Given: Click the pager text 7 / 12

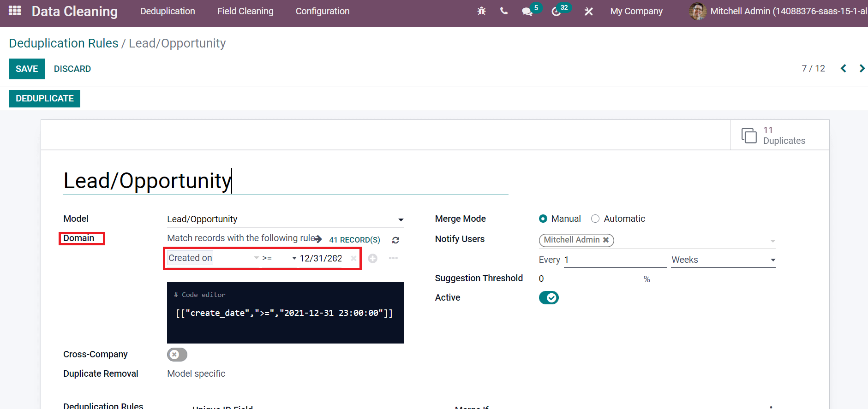Looking at the screenshot, I should (813, 68).
